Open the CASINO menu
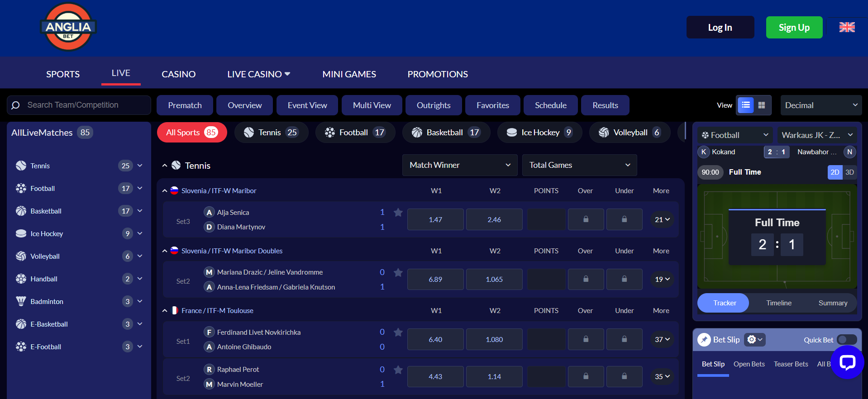This screenshot has width=868, height=399. click(x=179, y=74)
